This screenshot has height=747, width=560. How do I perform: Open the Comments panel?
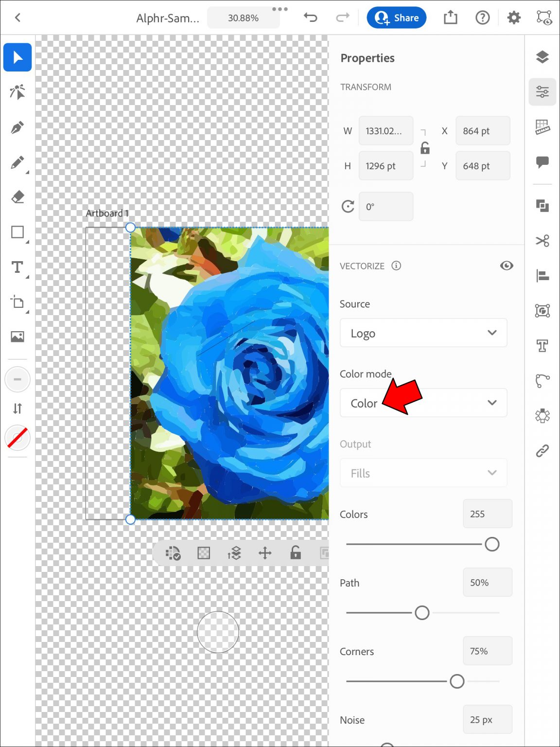pyautogui.click(x=542, y=163)
